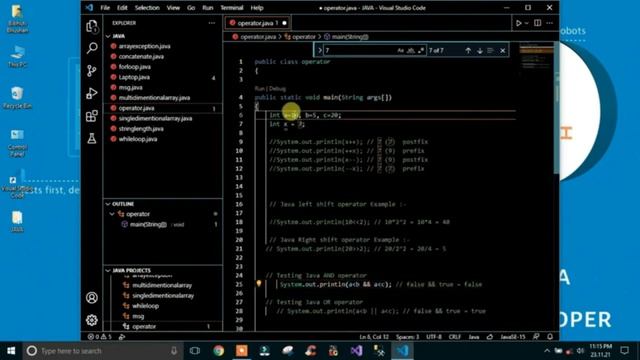Open Laptop.java in Explorer
The image size is (640, 360).
coord(134,77)
